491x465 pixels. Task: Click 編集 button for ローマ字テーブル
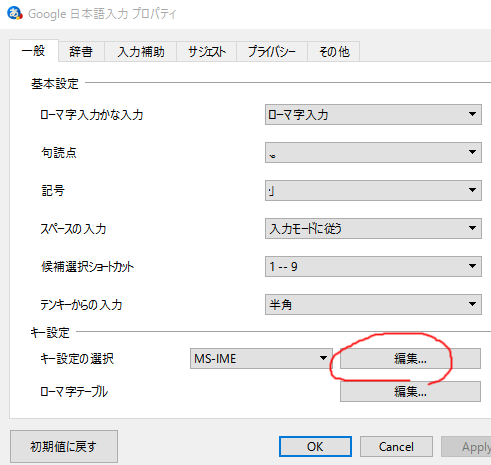410,392
